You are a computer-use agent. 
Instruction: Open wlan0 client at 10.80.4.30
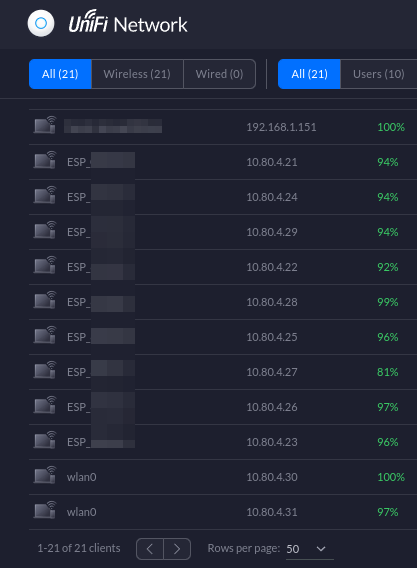[82, 477]
